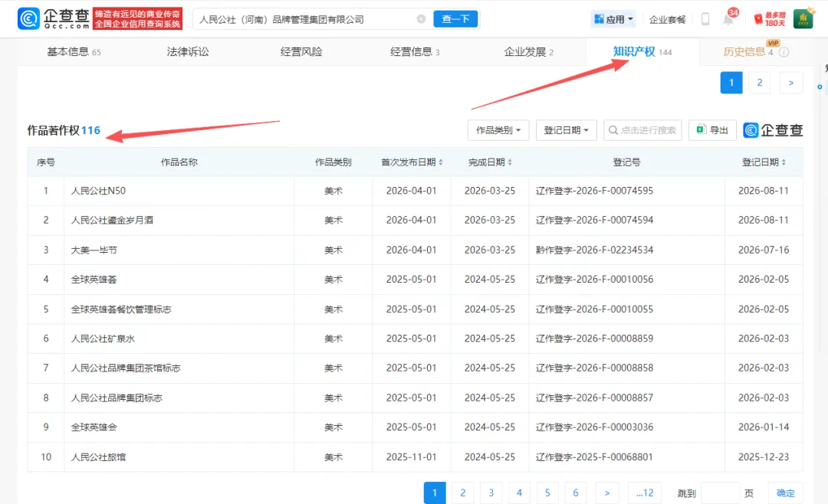Viewport: 828px width, 504px height.
Task: Sort by 首次发布日期 column arrows
Action: point(441,162)
